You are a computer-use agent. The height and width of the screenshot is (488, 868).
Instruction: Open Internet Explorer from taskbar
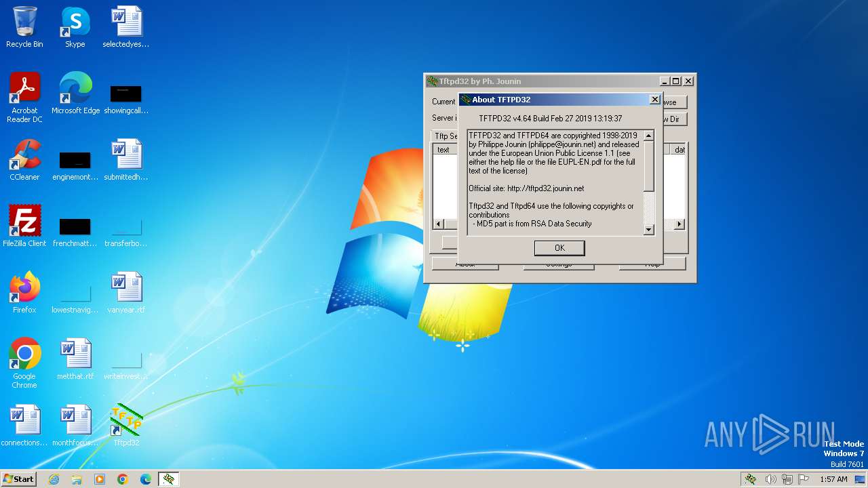pyautogui.click(x=54, y=479)
